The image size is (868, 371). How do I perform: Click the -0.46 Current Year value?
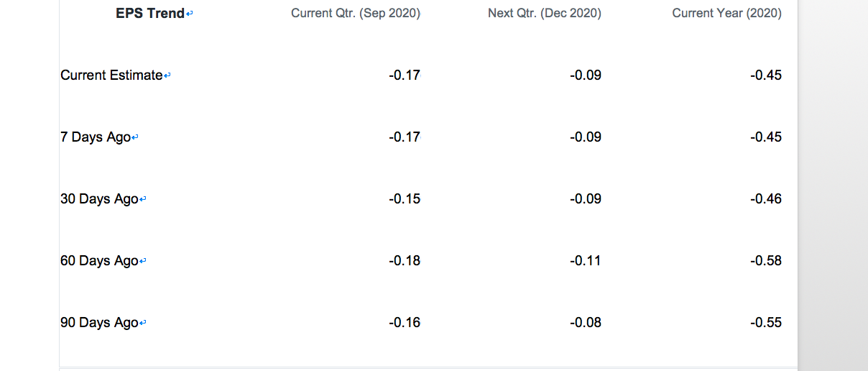[766, 199]
